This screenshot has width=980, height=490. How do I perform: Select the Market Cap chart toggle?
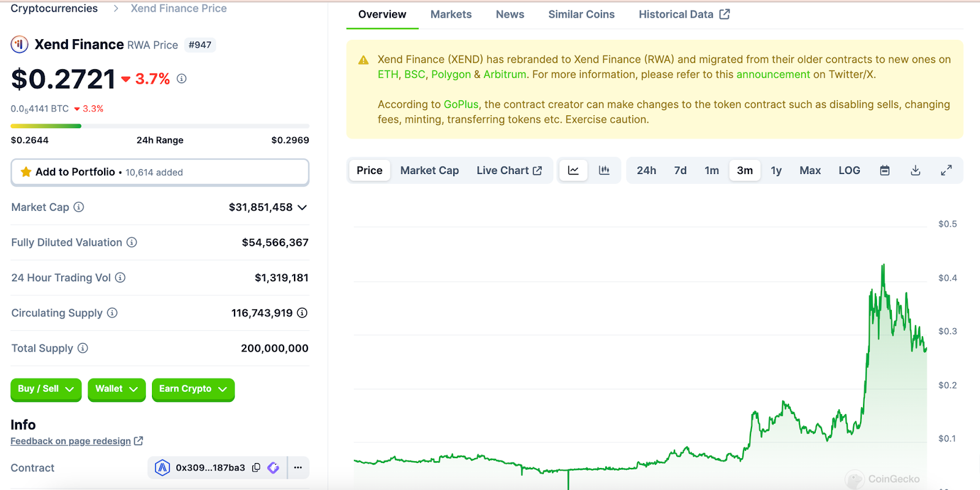[x=429, y=170]
